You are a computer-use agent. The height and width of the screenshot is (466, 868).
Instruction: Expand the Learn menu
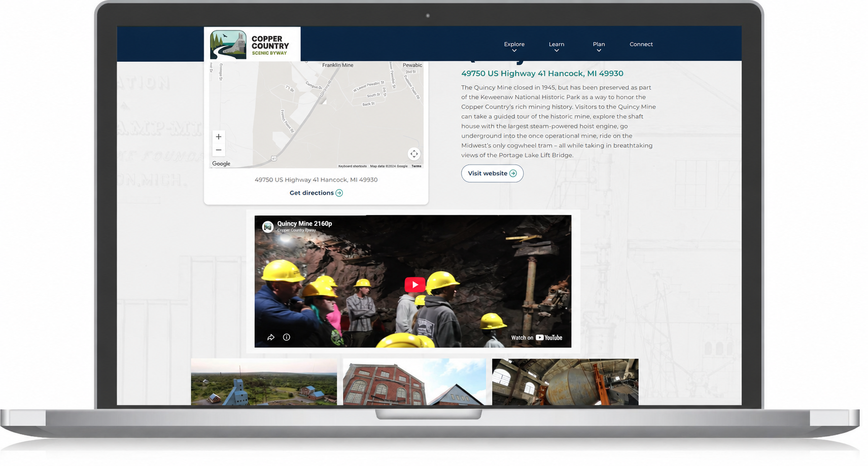pos(557,46)
